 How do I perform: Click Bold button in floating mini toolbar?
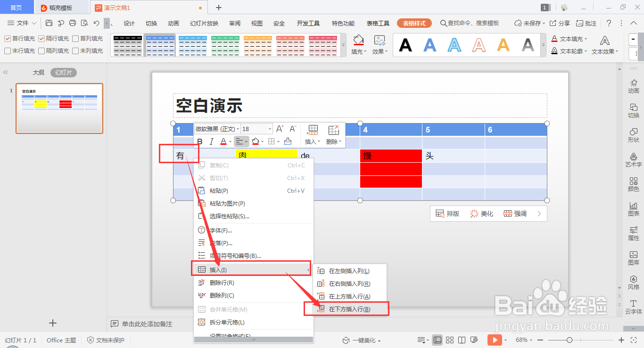click(x=200, y=141)
